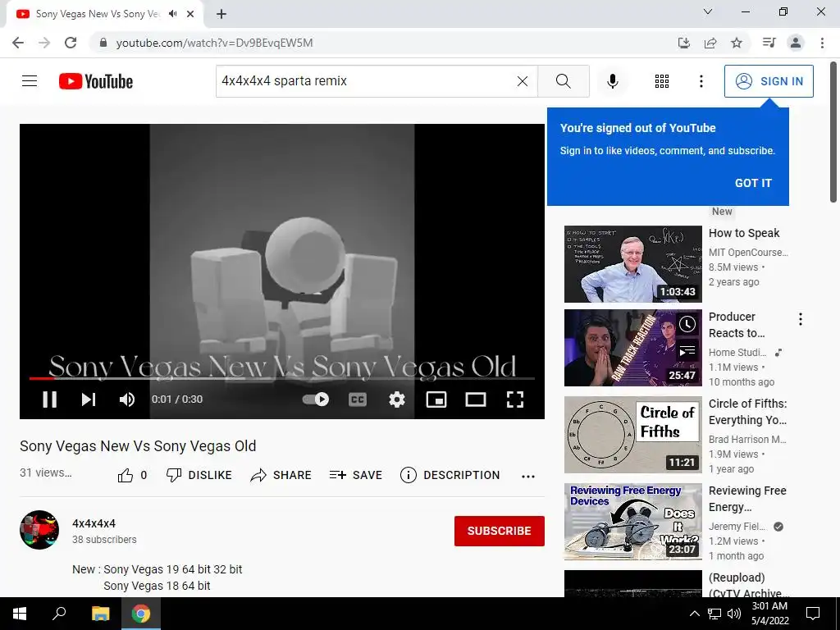Open the YouTube apps grid

pos(662,81)
